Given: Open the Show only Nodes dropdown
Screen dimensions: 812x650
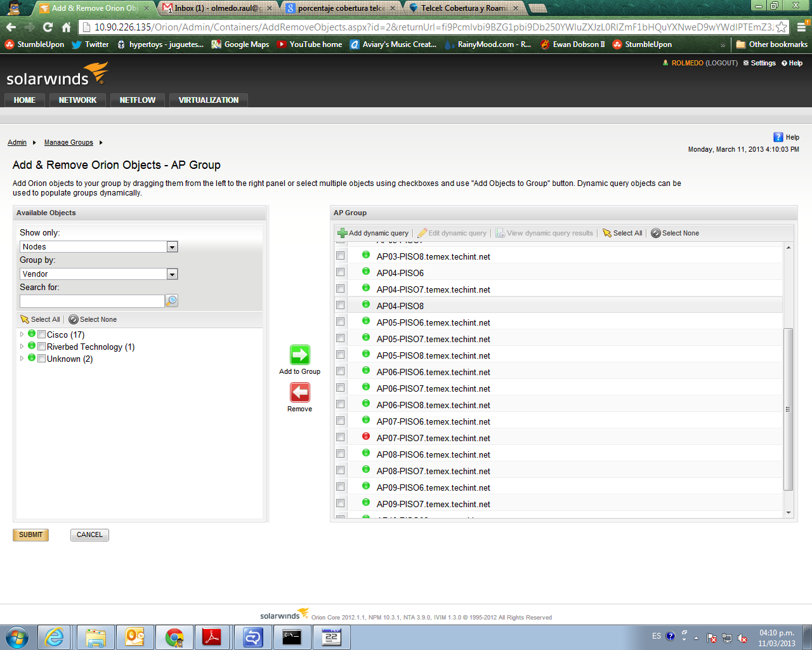Looking at the screenshot, I should click(172, 247).
